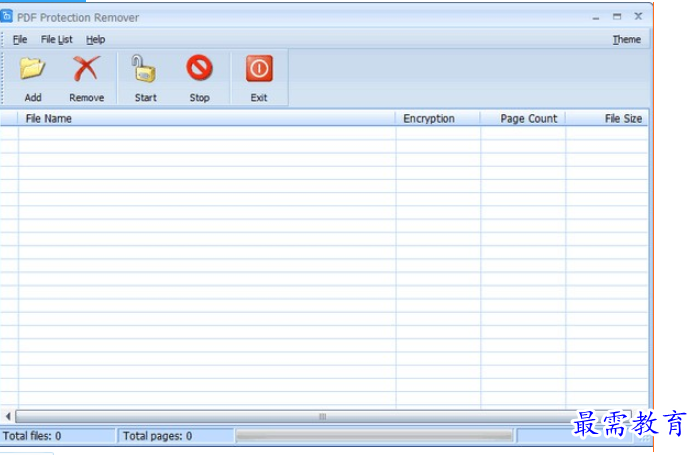
Task: Sort by the File Size column header
Action: coord(606,119)
